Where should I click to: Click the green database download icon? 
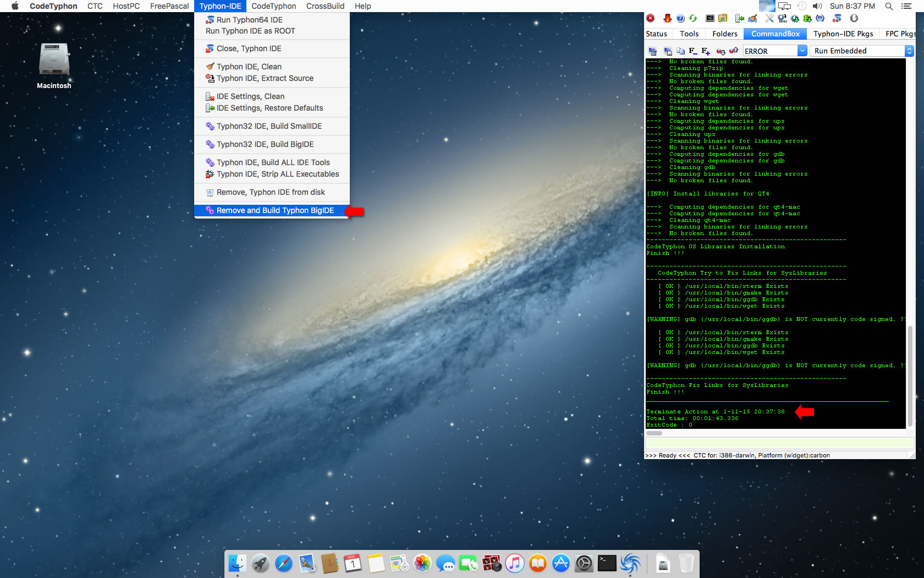[x=807, y=18]
